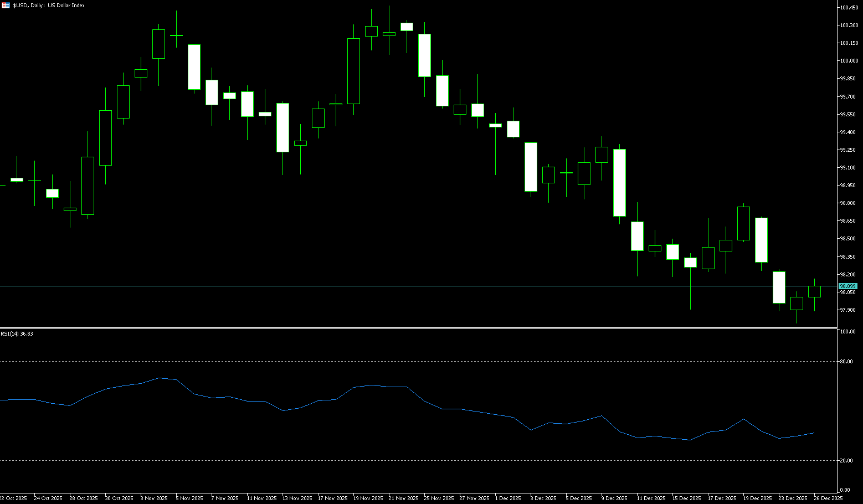Viewport: 863px width, 504px height.
Task: Select the last candlestick on the chart
Action: pyautogui.click(x=814, y=292)
